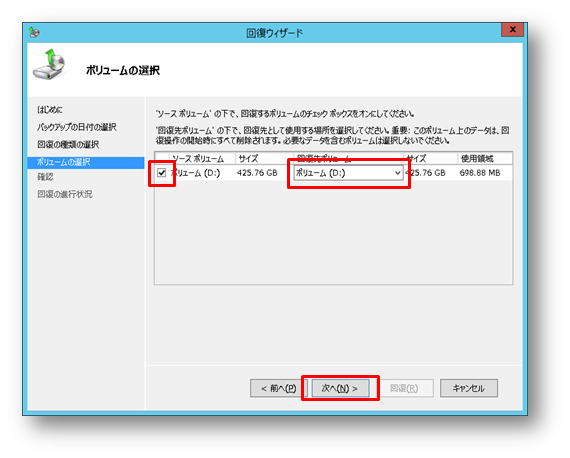Screen dimensions: 570x458
Task: Click the disk recovery icon in header
Action: pyautogui.click(x=50, y=64)
